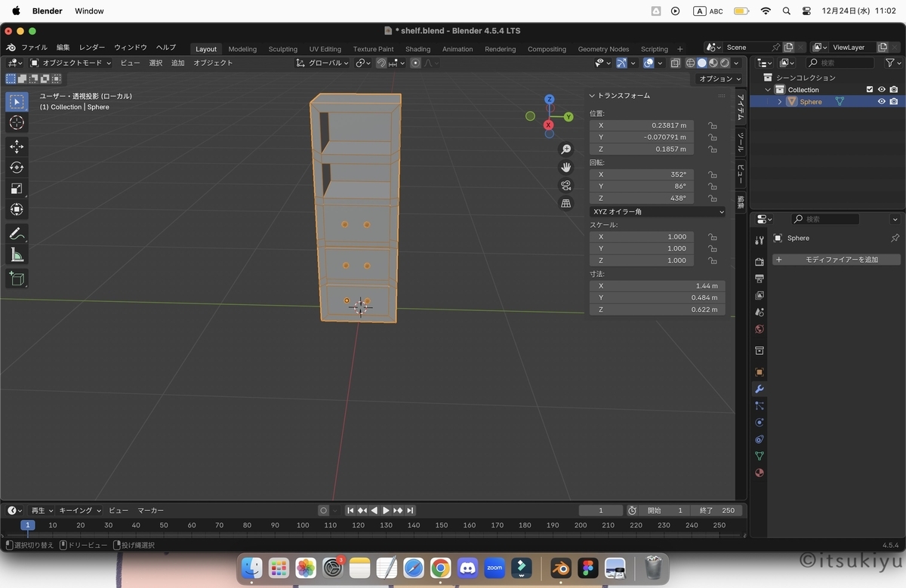
Task: Disable Sphere rendering via camera icon
Action: click(894, 101)
